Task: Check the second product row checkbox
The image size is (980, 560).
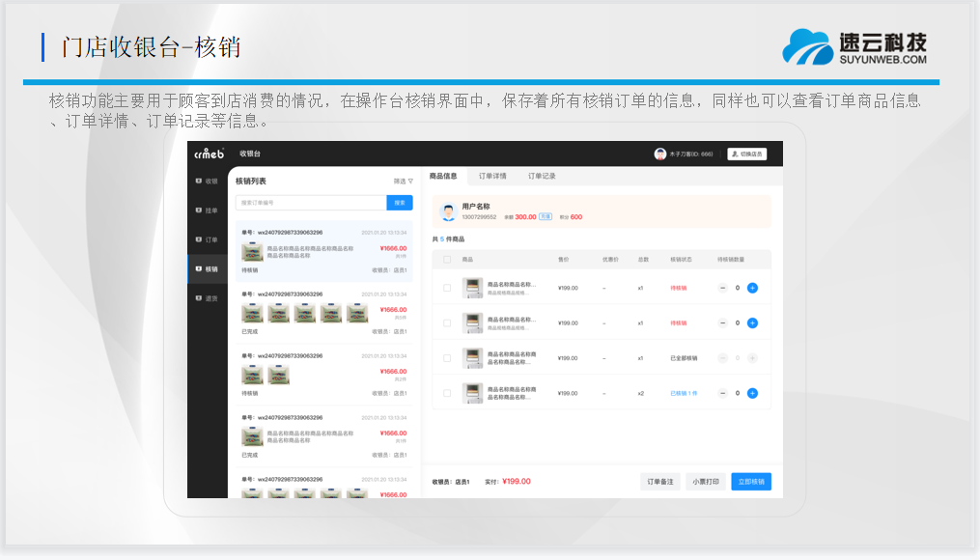Action: click(447, 322)
